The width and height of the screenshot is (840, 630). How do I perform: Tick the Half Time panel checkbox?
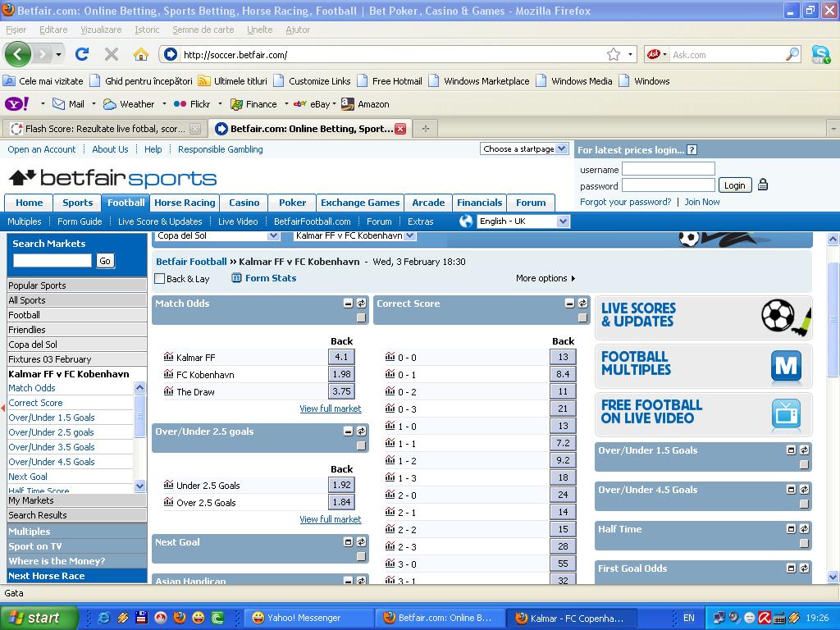[x=804, y=543]
